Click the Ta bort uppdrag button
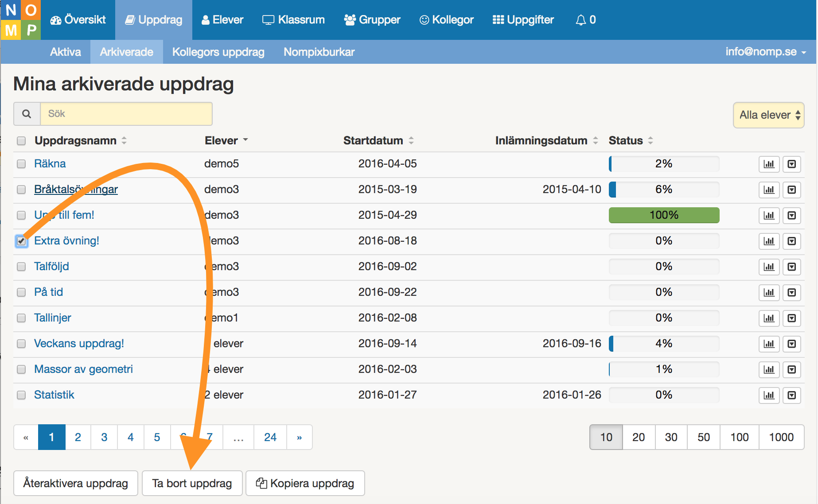The width and height of the screenshot is (818, 504). (192, 483)
